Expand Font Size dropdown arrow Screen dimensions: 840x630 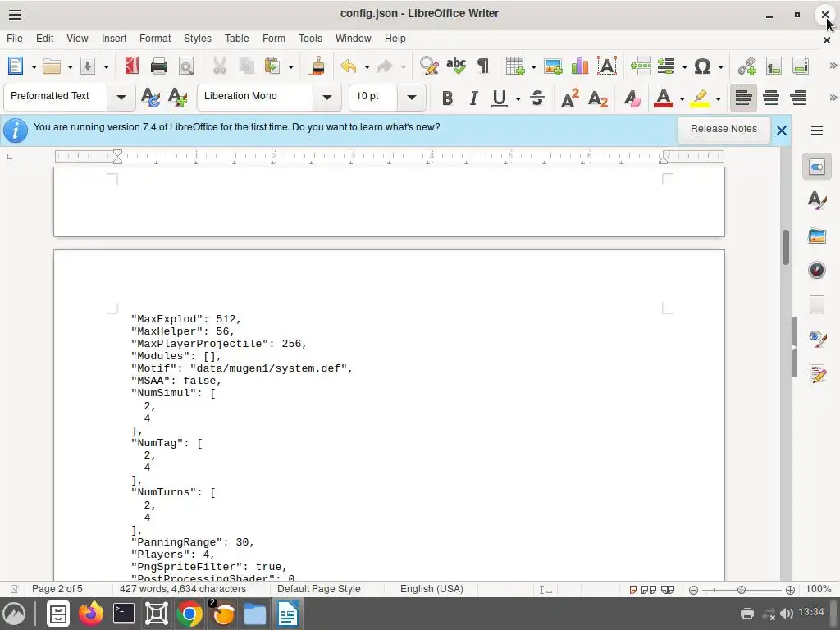(x=412, y=98)
